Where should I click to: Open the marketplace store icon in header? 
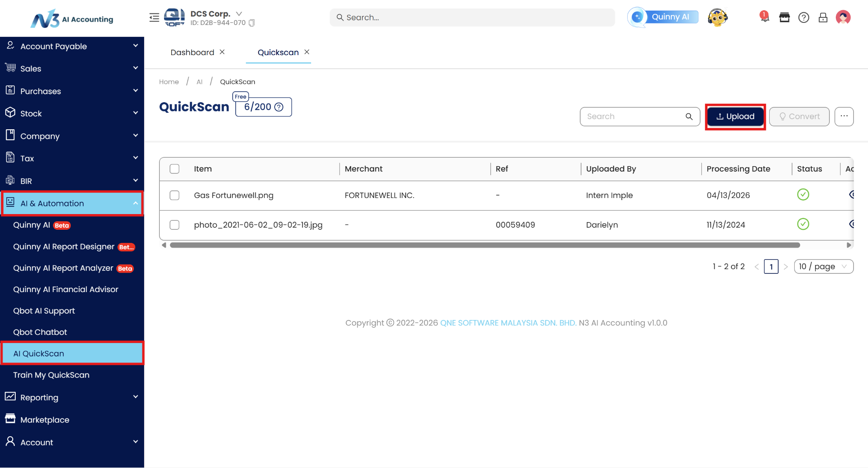pos(785,17)
